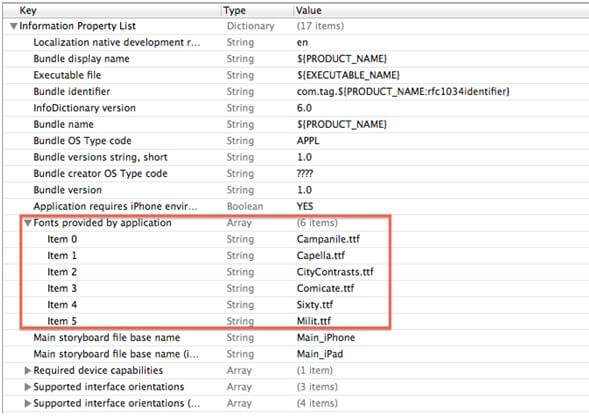Select the Bundle name key
This screenshot has height=420, width=589.
[x=63, y=124]
